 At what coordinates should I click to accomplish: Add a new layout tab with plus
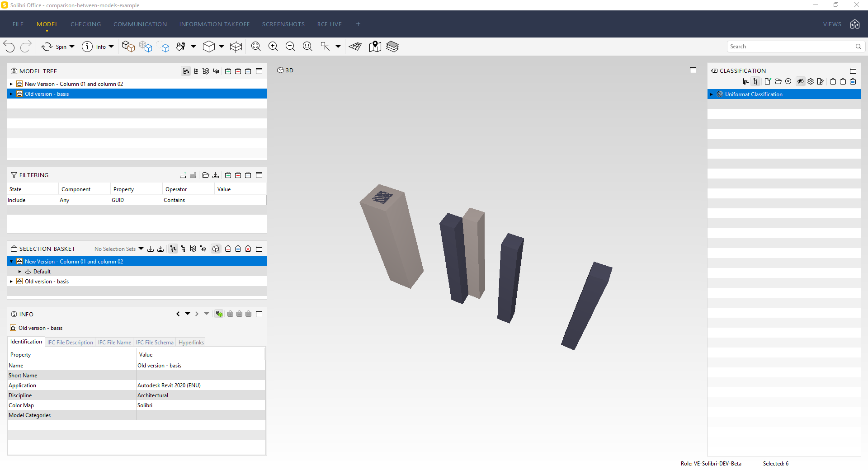358,24
